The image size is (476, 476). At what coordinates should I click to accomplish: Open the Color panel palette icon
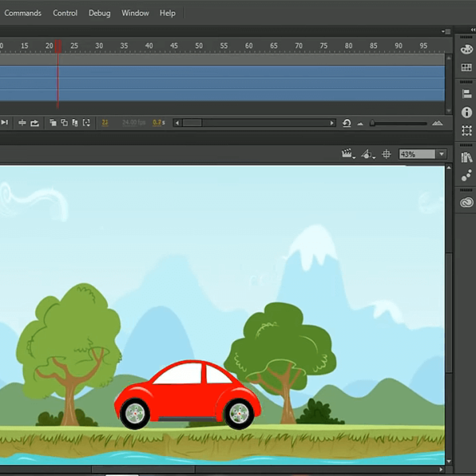(466, 49)
